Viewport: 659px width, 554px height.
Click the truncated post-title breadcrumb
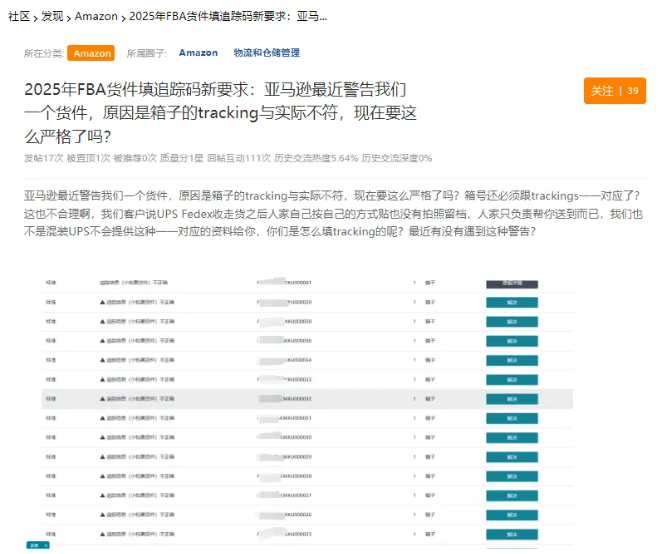[228, 16]
